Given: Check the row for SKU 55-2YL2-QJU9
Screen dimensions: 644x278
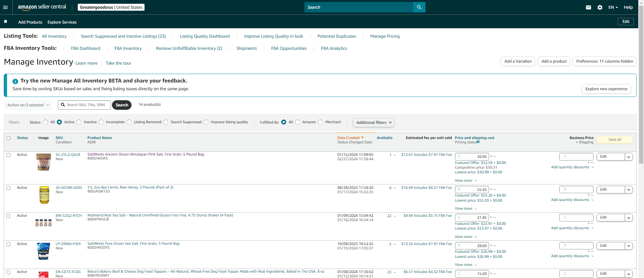Looking at the screenshot, I should pos(8,155).
